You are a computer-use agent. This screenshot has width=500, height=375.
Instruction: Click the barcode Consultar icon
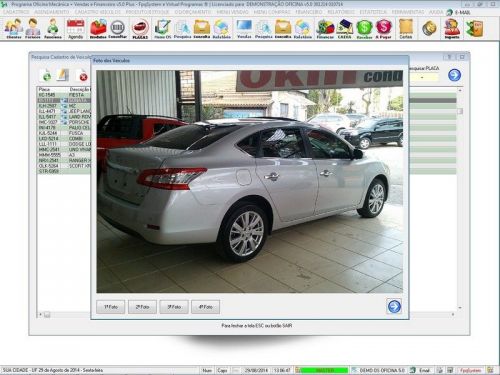point(118,29)
